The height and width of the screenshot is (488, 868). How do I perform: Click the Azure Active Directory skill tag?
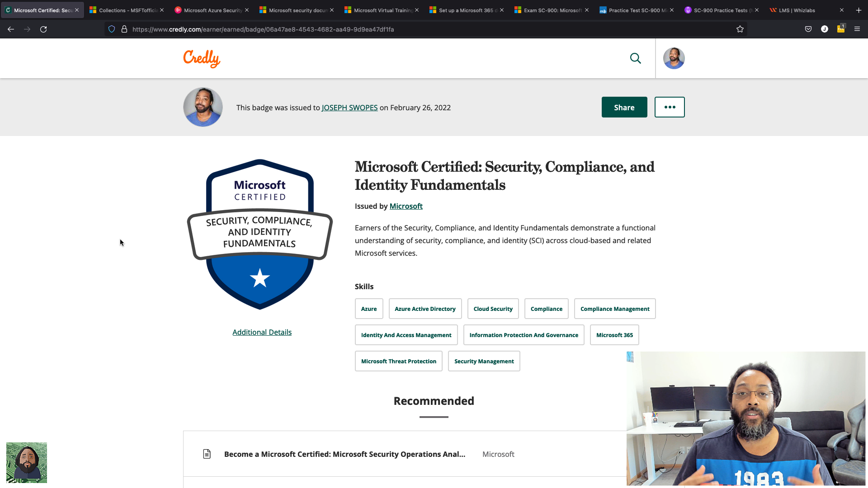425,309
